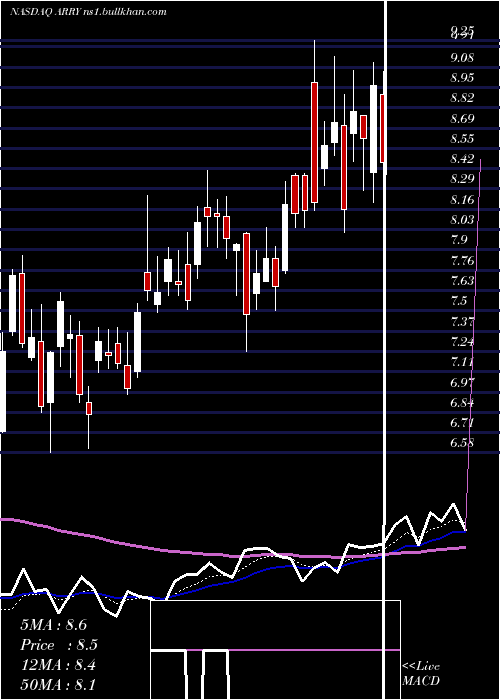
Task: Click the 5MA : 8.6 readout
Action: pyautogui.click(x=53, y=625)
